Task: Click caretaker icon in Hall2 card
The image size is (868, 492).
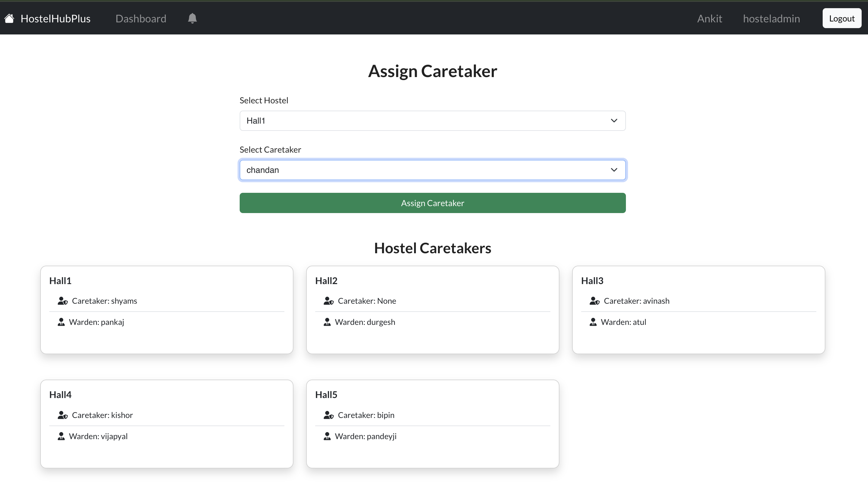Action: (x=329, y=301)
